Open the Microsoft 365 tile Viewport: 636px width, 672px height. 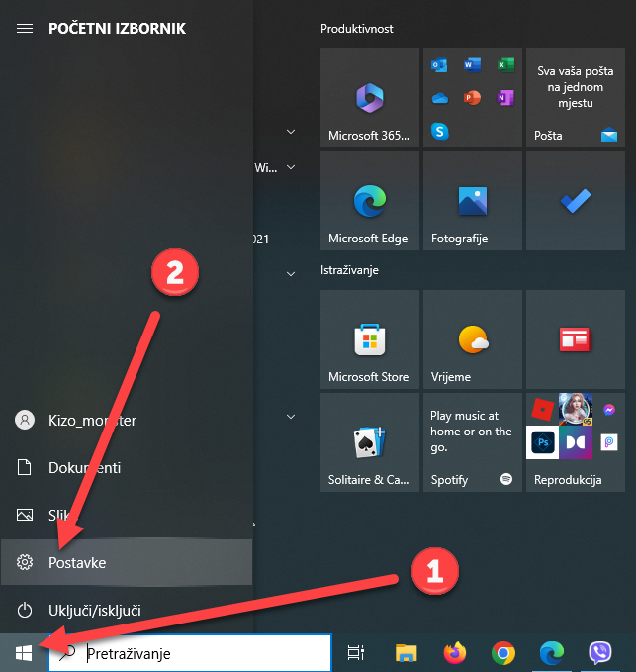pyautogui.click(x=369, y=98)
